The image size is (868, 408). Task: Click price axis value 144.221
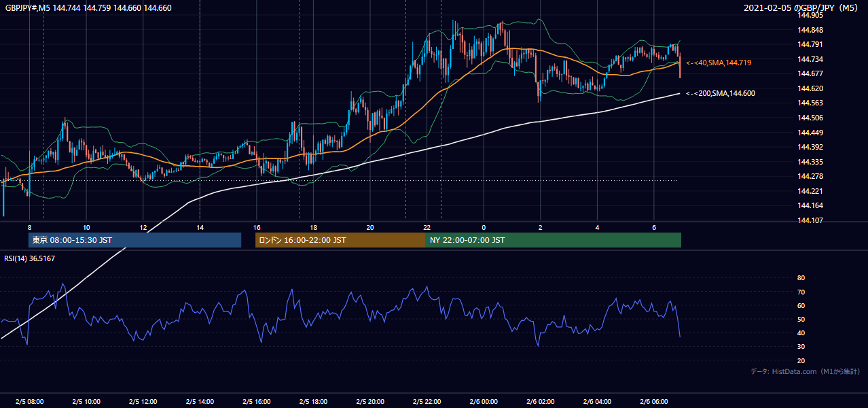[810, 191]
